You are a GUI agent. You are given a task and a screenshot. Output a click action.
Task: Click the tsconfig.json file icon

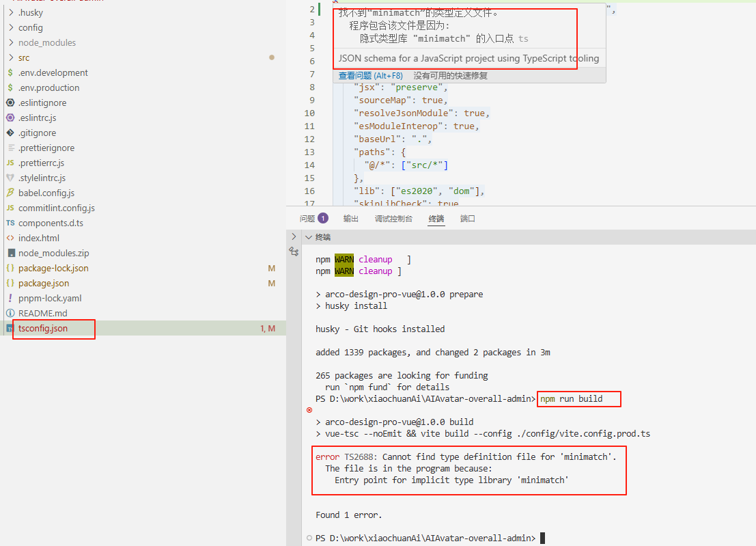(x=10, y=329)
